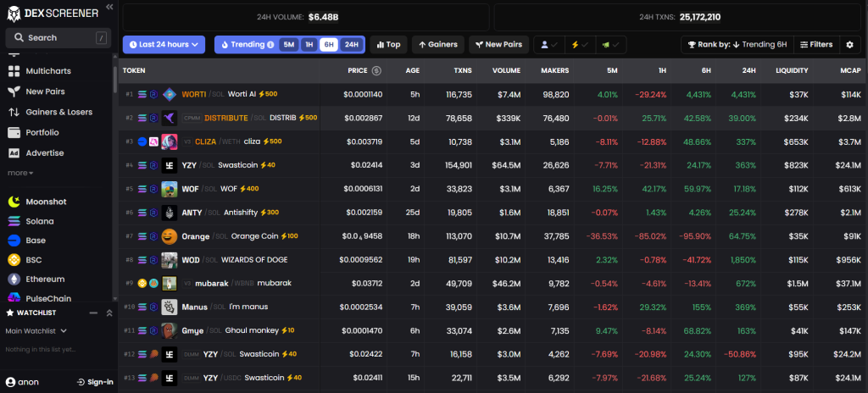868x393 pixels.
Task: Open the Last 24 hours dropdown
Action: pyautogui.click(x=164, y=45)
